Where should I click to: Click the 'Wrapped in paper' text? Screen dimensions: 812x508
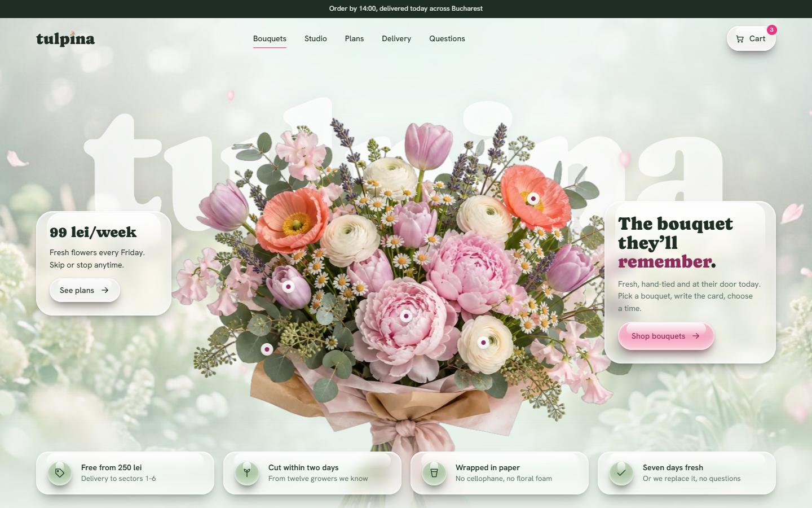click(488, 467)
